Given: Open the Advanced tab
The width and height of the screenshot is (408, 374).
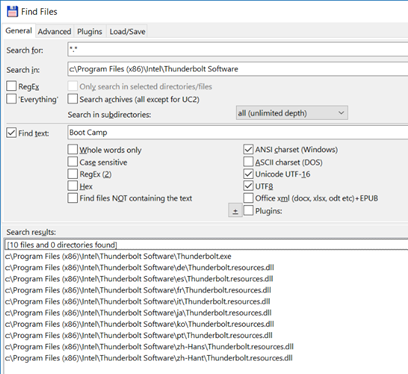Looking at the screenshot, I should click(x=54, y=31).
